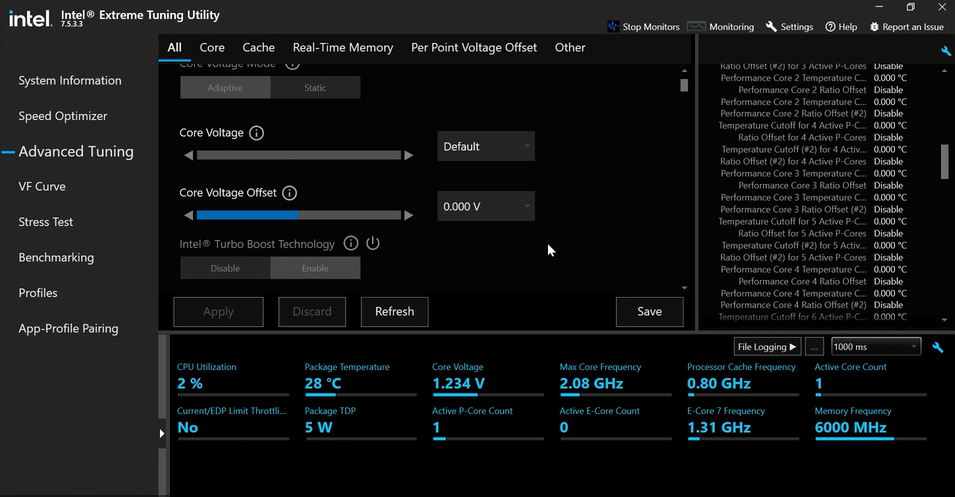Viewport: 955px width, 497px height.
Task: Click the Monitoring graph icon
Action: click(x=696, y=27)
